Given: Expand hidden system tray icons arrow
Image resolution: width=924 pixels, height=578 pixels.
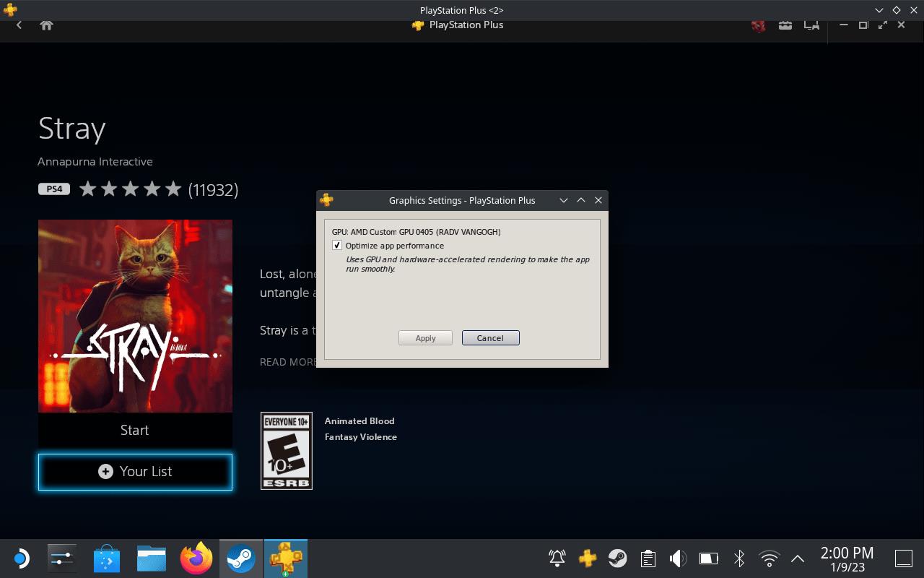Looking at the screenshot, I should [798, 558].
